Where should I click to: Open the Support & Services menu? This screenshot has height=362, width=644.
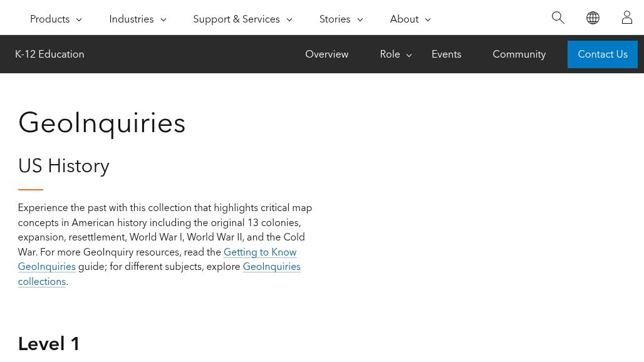point(236,19)
